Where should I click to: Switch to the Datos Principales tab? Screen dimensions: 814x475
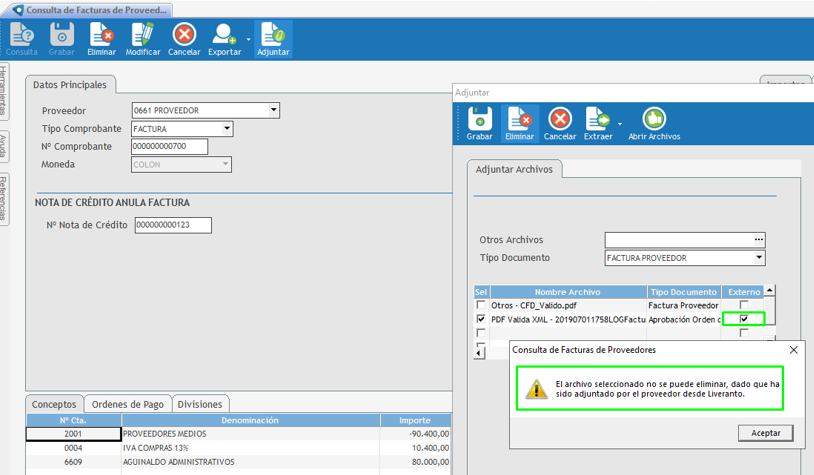(x=70, y=85)
